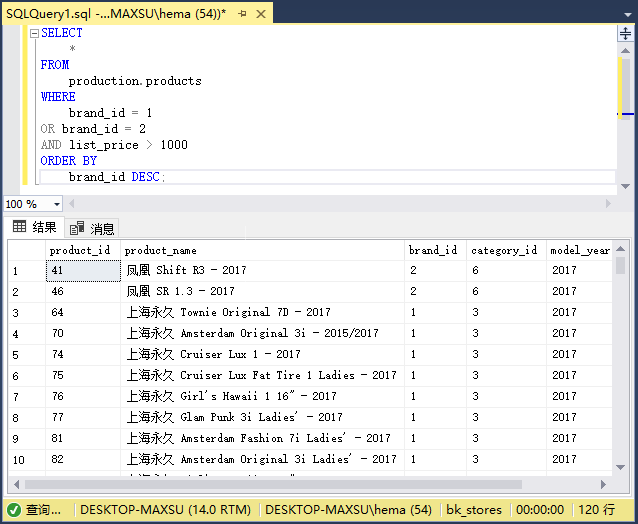Click the DESKTOP-MAXSU\hema (54) status entry
The image size is (638, 524).
(x=348, y=510)
